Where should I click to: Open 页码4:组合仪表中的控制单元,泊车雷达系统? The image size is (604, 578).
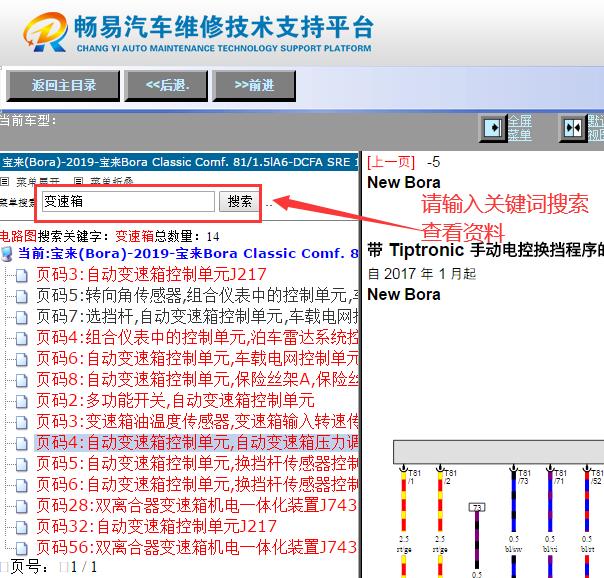[197, 338]
